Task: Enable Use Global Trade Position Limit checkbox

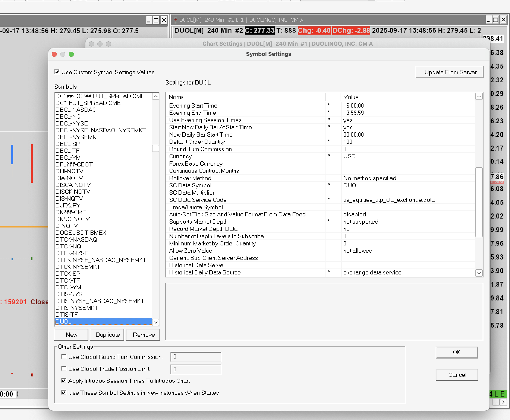Action: (64, 369)
